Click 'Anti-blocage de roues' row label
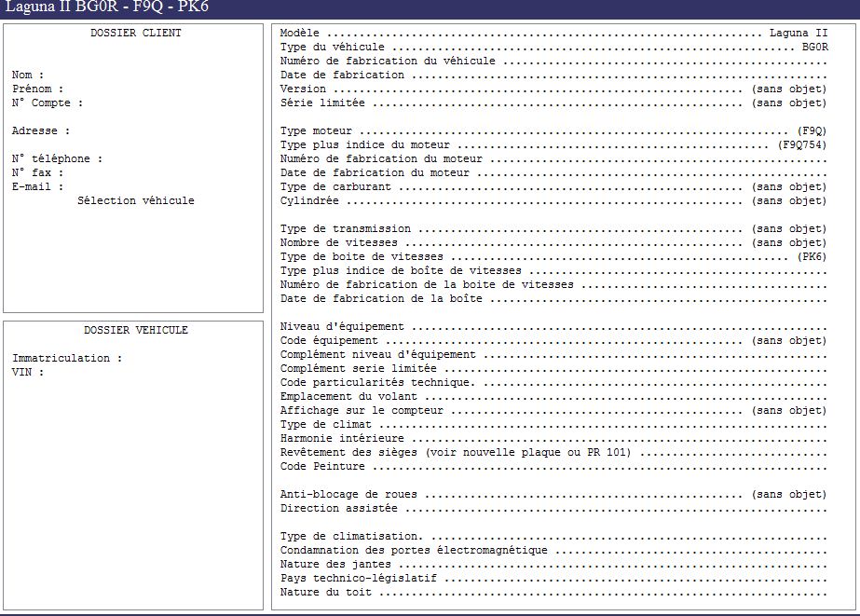860x616 pixels. [348, 494]
